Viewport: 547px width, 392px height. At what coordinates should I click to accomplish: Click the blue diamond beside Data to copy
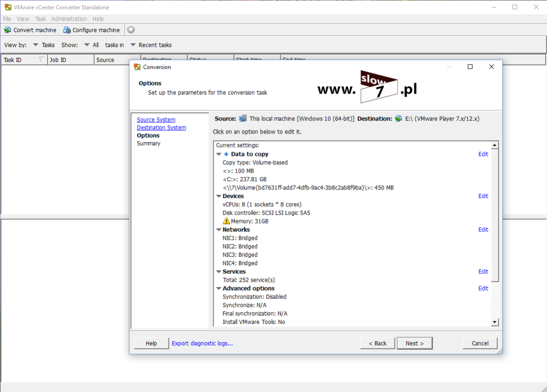coord(226,154)
